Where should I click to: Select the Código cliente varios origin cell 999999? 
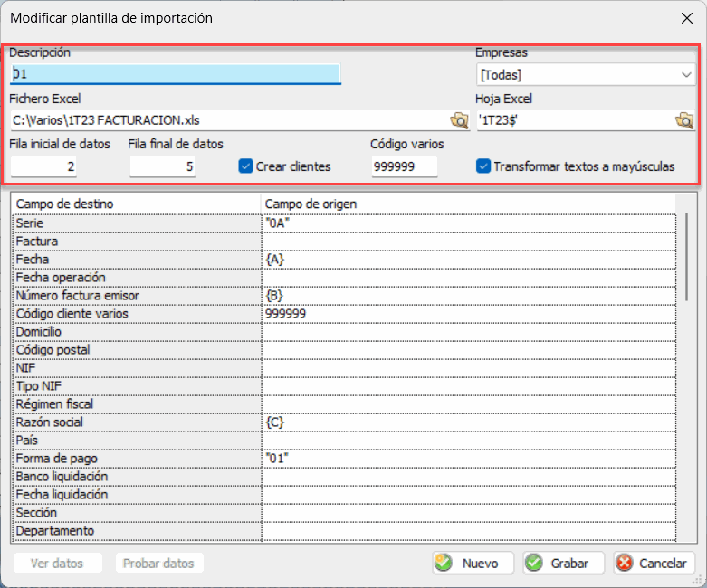tap(469, 314)
